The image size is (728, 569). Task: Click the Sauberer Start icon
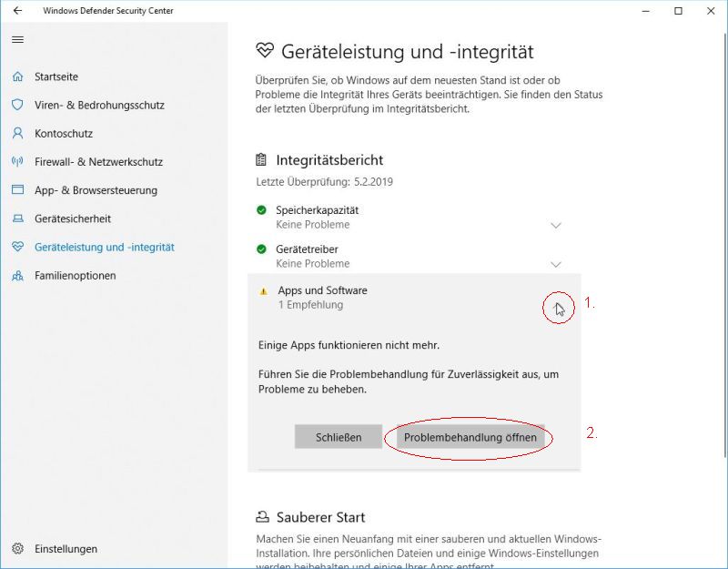click(262, 516)
